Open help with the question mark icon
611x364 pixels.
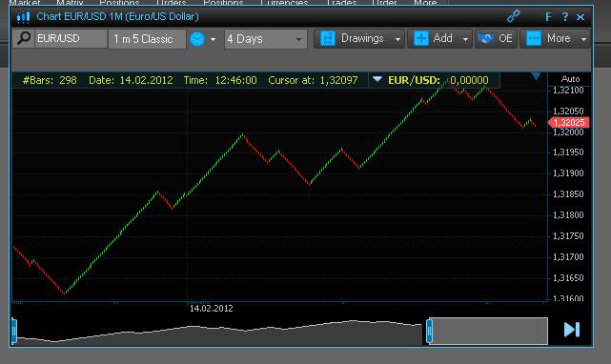pos(565,17)
